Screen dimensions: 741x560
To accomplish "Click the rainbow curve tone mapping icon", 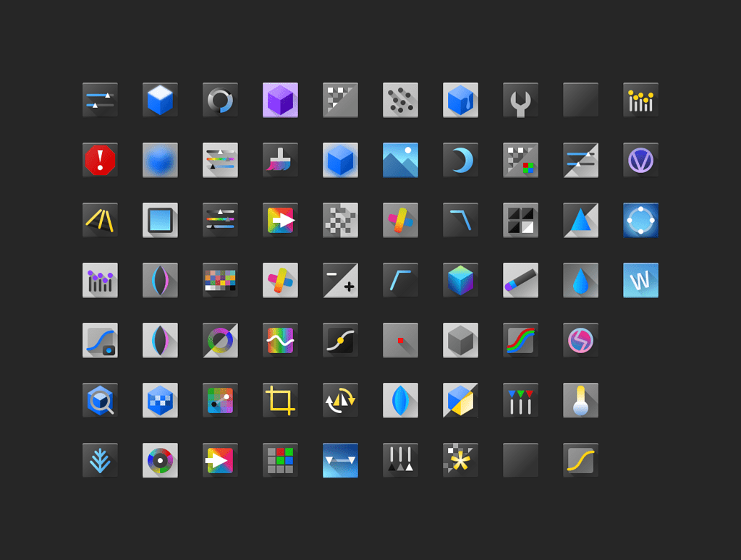I will pos(520,340).
